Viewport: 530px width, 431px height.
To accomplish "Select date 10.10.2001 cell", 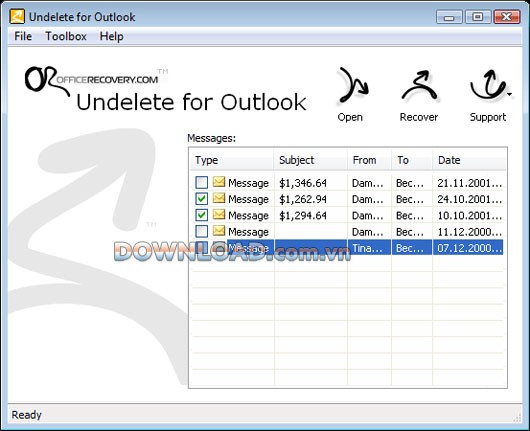I will pos(469,216).
